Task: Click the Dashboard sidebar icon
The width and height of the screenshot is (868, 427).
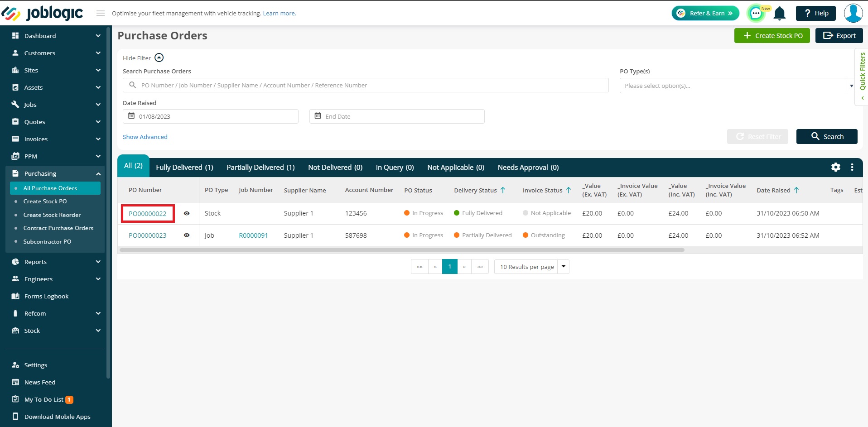Action: coord(15,36)
